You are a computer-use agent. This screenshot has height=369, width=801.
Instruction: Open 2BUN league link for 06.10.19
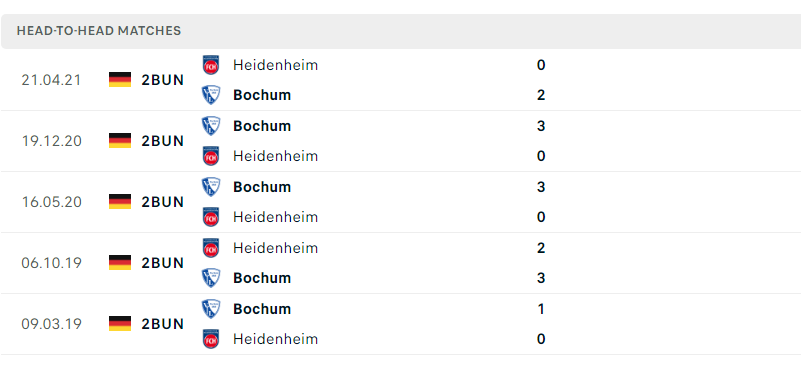[162, 263]
